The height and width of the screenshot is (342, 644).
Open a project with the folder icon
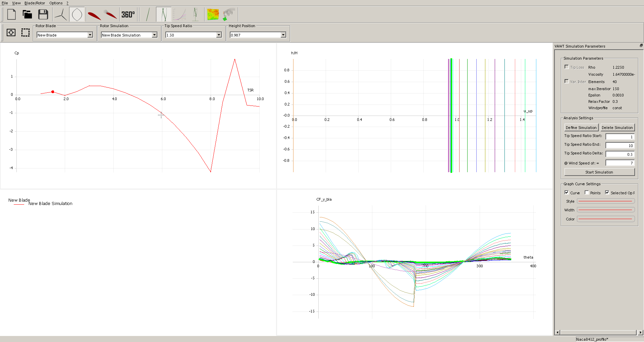pyautogui.click(x=27, y=14)
